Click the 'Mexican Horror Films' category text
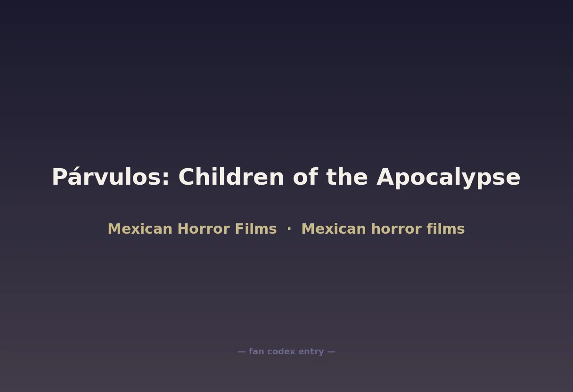573x392 pixels. point(192,229)
